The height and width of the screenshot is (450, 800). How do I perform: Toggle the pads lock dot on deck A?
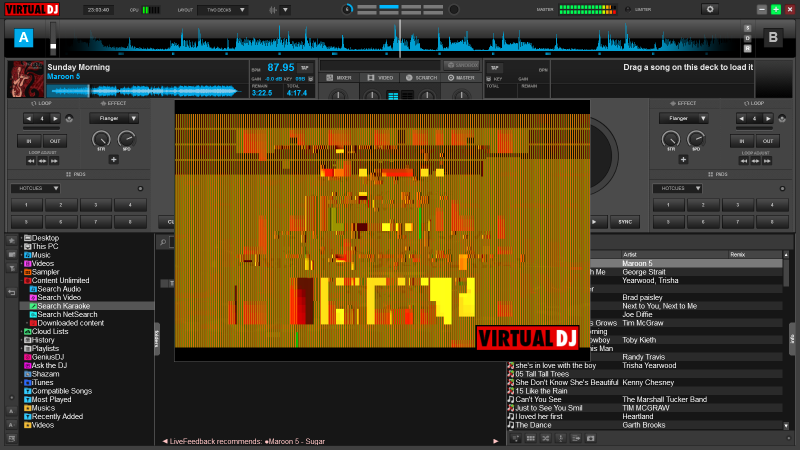(140, 189)
